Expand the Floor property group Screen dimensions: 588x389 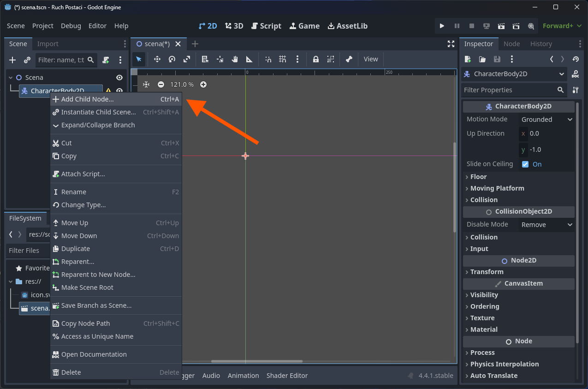pyautogui.click(x=519, y=177)
